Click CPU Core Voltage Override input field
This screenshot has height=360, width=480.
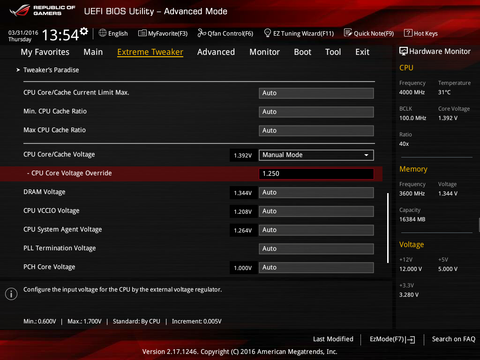point(316,174)
